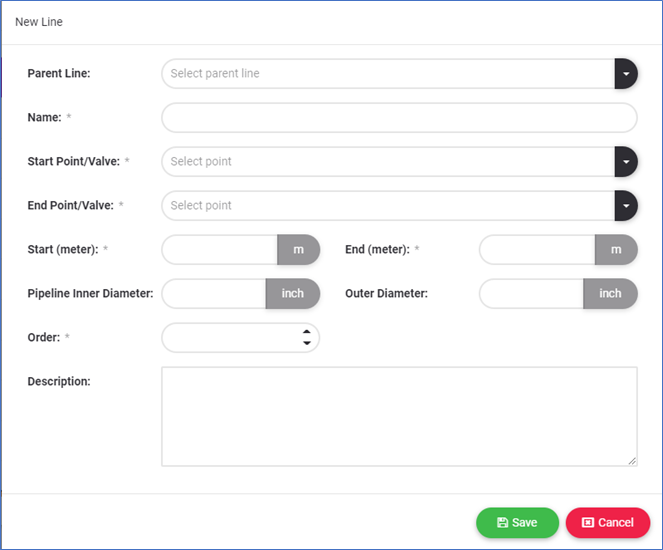
Task: Click inside the Order number field
Action: tap(230, 338)
